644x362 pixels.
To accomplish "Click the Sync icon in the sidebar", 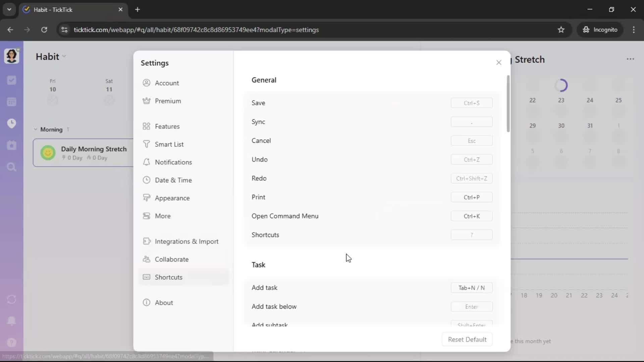I will [11, 299].
